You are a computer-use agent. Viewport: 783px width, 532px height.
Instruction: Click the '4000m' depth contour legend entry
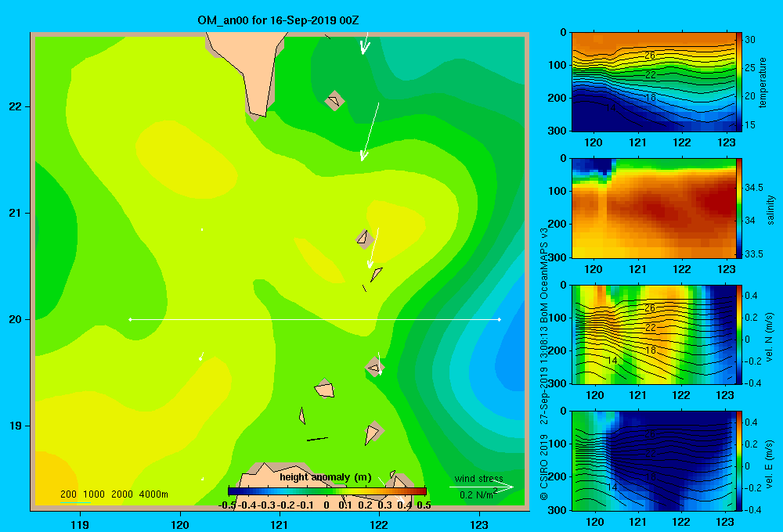tap(153, 494)
